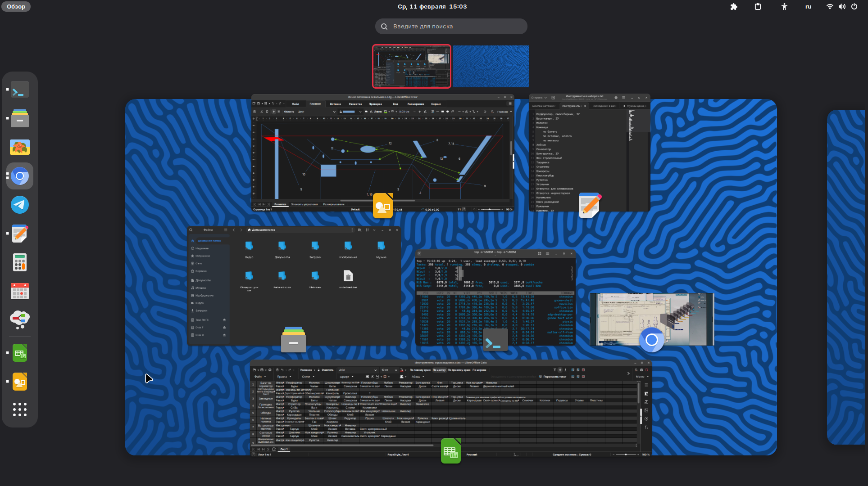This screenshot has width=868, height=486.
Task: Open LibreOffice Calc from the dock
Action: click(x=20, y=353)
